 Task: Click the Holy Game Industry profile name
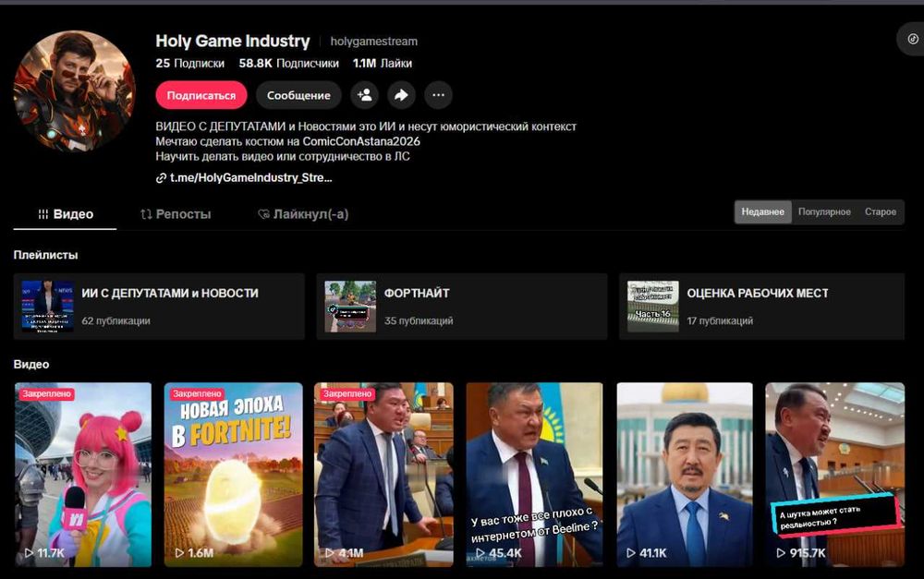232,42
